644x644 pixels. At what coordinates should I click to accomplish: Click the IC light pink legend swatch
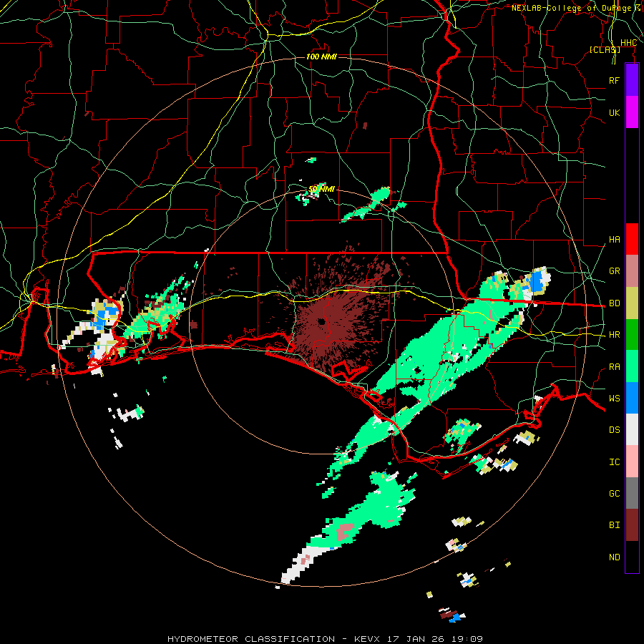click(x=632, y=462)
